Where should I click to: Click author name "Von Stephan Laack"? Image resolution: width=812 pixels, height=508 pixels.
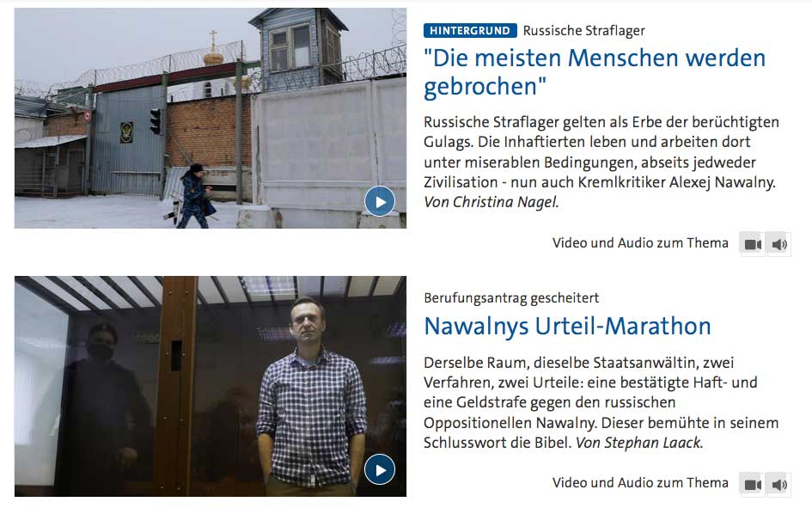(x=639, y=443)
